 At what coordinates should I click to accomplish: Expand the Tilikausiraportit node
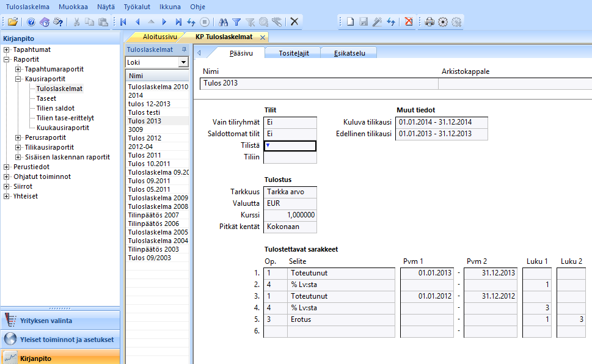pyautogui.click(x=18, y=147)
